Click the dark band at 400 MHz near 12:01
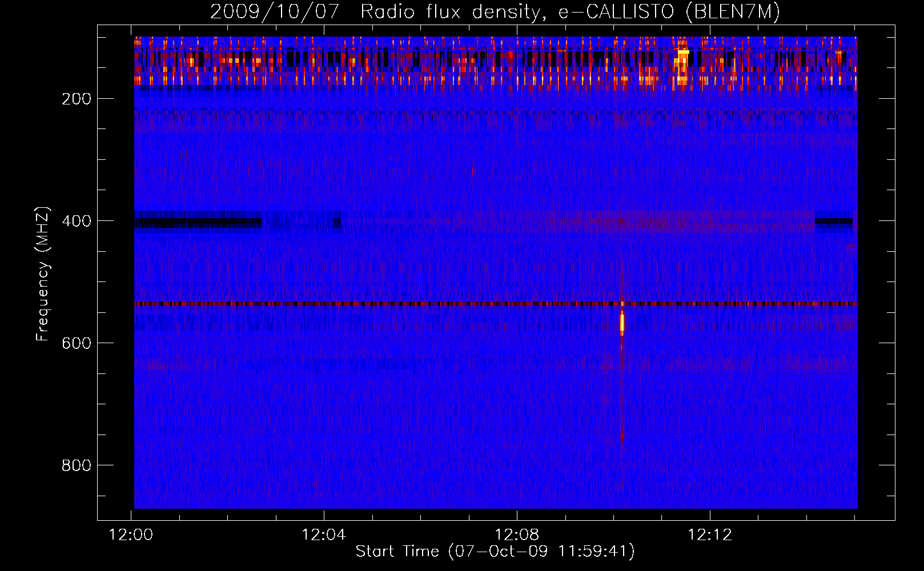The image size is (924, 571). coord(198,223)
